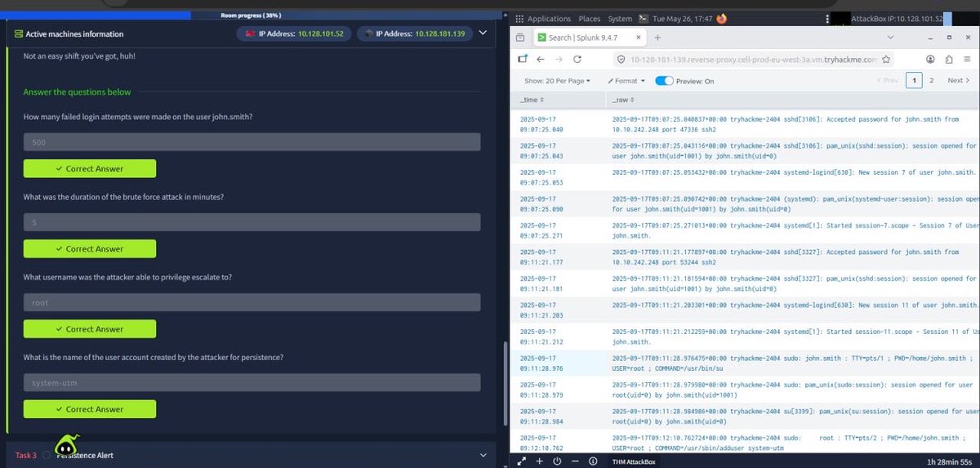Image resolution: width=980 pixels, height=468 pixels.
Task: Click the green mascot icon in Task 3 row
Action: pyautogui.click(x=67, y=445)
